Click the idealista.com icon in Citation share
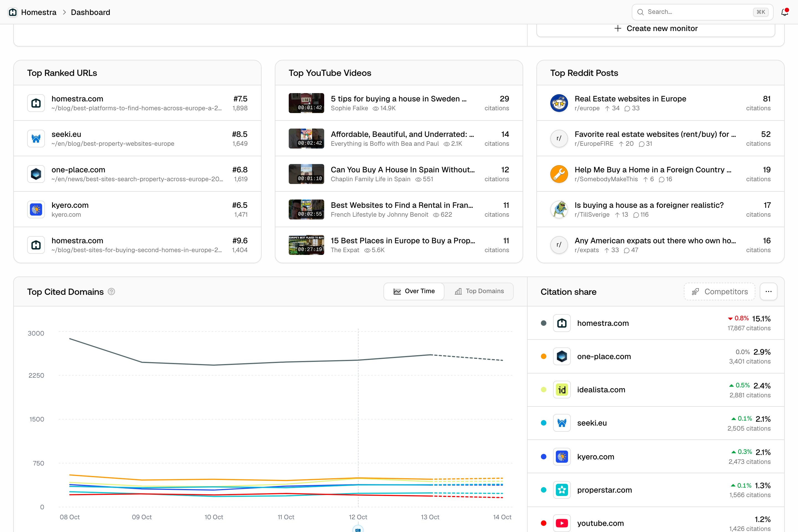The image size is (798, 532). coord(562,390)
